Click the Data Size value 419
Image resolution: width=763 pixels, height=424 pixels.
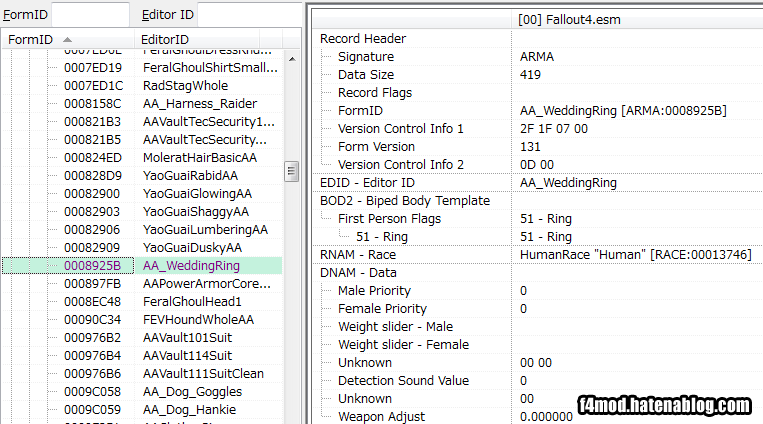(530, 74)
